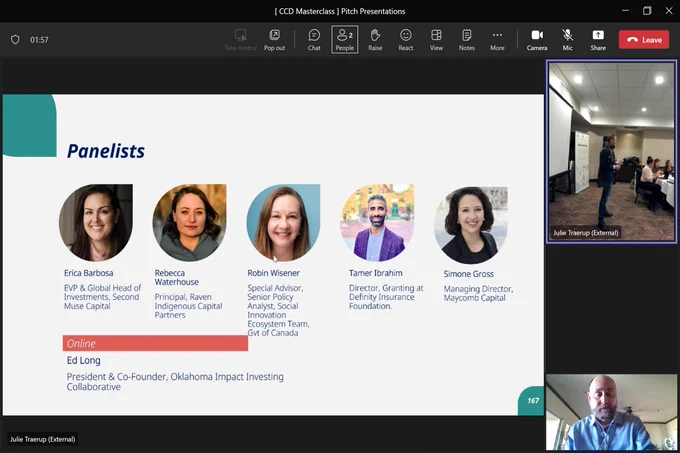Click the name 'Tamer Ibrahim'
Viewport: 680px width, 453px height.
tap(376, 273)
